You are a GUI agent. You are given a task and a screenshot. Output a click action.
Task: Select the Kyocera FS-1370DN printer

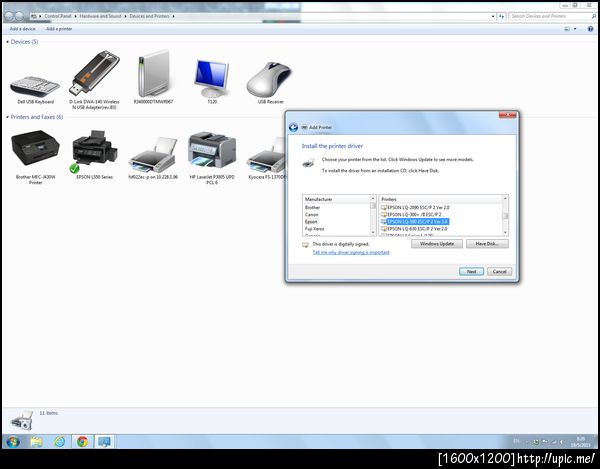pos(267,158)
